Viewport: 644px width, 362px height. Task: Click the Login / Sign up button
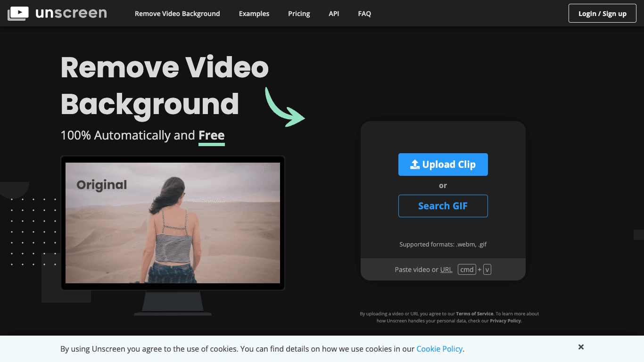tap(603, 13)
